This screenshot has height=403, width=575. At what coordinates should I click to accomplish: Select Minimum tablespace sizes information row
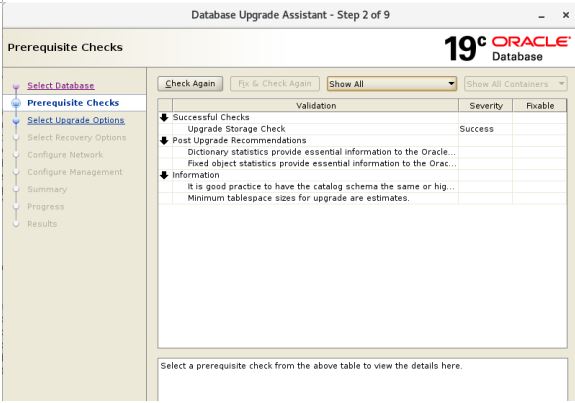pos(362,198)
